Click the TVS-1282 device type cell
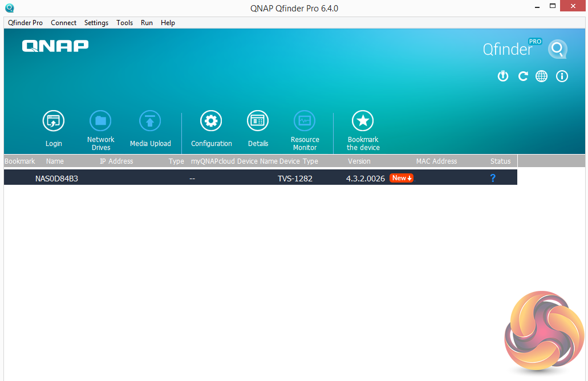The image size is (588, 381). click(x=295, y=179)
